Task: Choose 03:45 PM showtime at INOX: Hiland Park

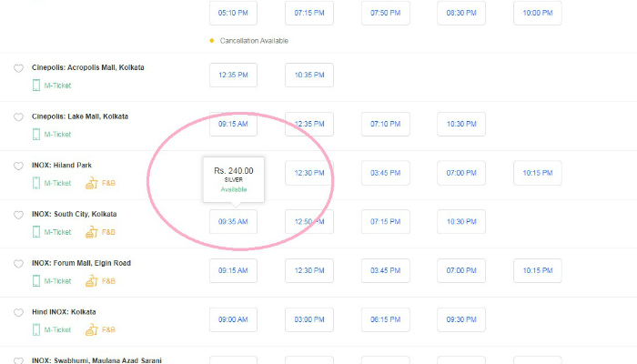Action: pos(386,173)
